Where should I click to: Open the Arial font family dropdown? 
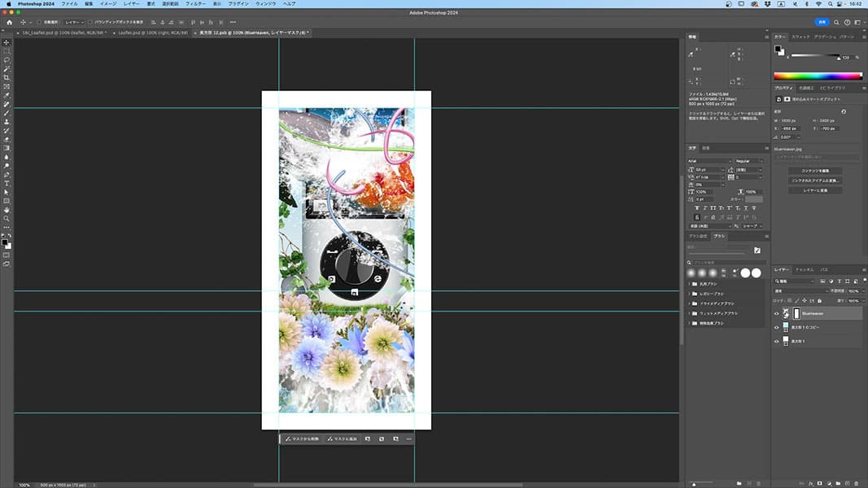[709, 161]
